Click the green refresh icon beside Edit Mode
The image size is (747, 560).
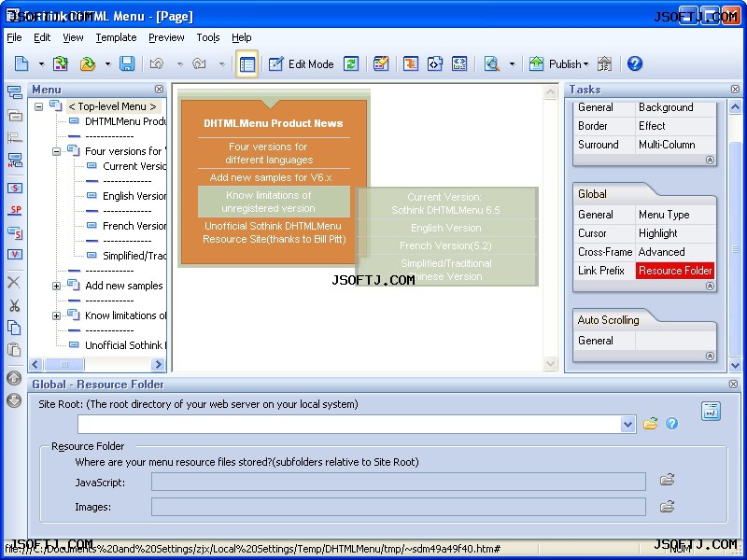click(x=351, y=63)
